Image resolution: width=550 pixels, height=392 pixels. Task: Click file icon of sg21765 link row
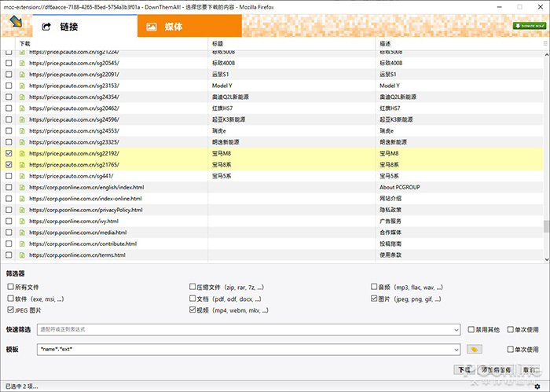click(x=22, y=164)
